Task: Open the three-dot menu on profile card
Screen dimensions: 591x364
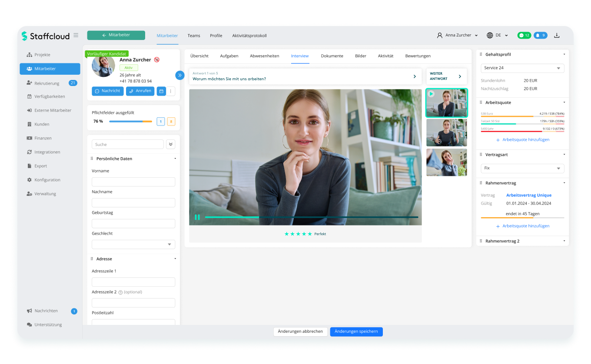Action: (171, 91)
